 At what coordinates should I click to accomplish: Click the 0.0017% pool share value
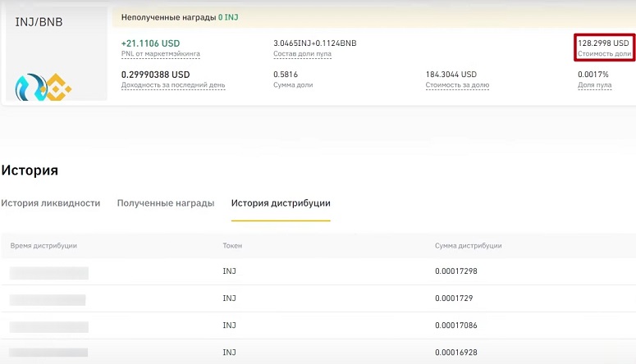click(593, 75)
